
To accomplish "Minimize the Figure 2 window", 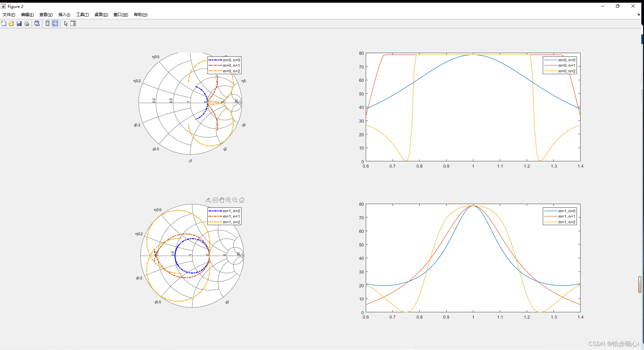I will tap(603, 6).
